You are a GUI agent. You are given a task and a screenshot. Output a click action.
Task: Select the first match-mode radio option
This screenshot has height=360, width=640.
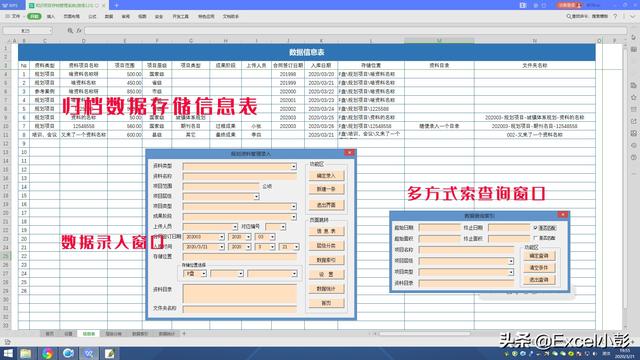(535, 228)
